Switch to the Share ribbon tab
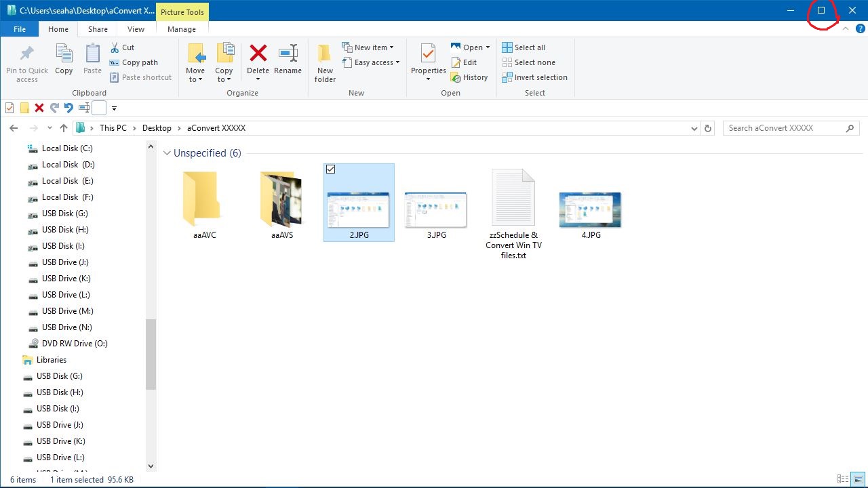Screen dimensions: 868x488 pos(98,29)
